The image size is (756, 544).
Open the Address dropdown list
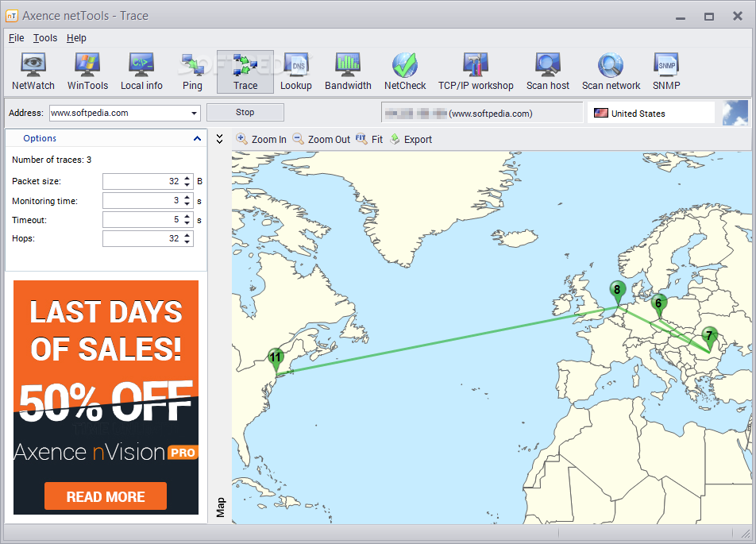coord(194,114)
